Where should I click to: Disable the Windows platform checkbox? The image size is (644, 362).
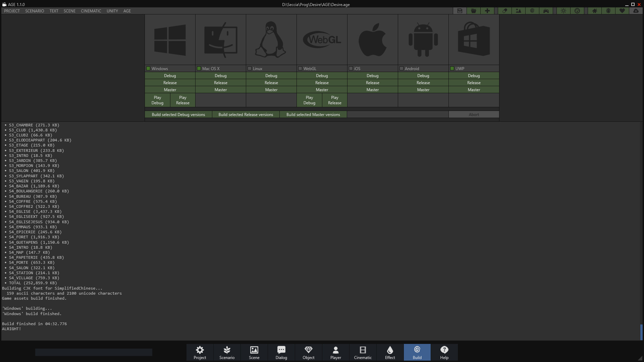pos(148,68)
